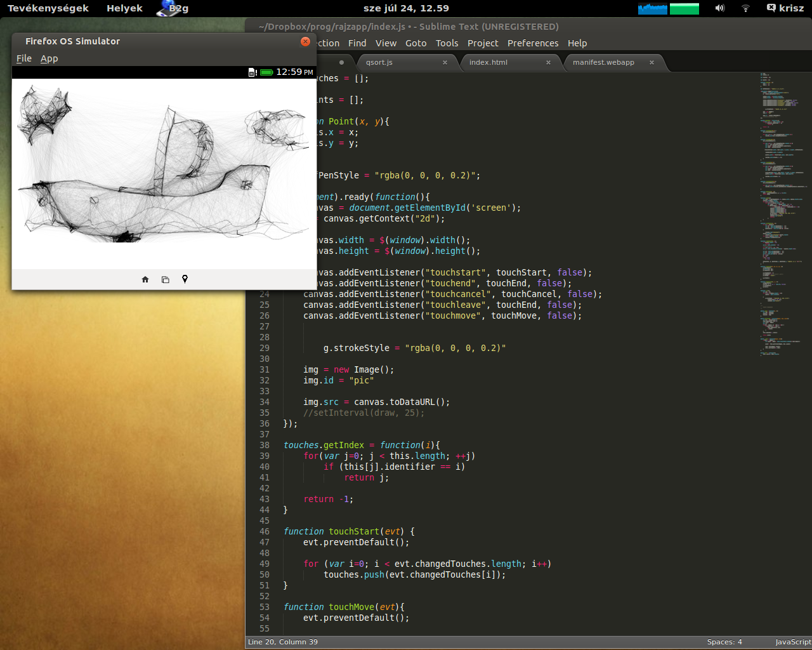
Task: Open the Helyek places menu
Action: [x=124, y=8]
